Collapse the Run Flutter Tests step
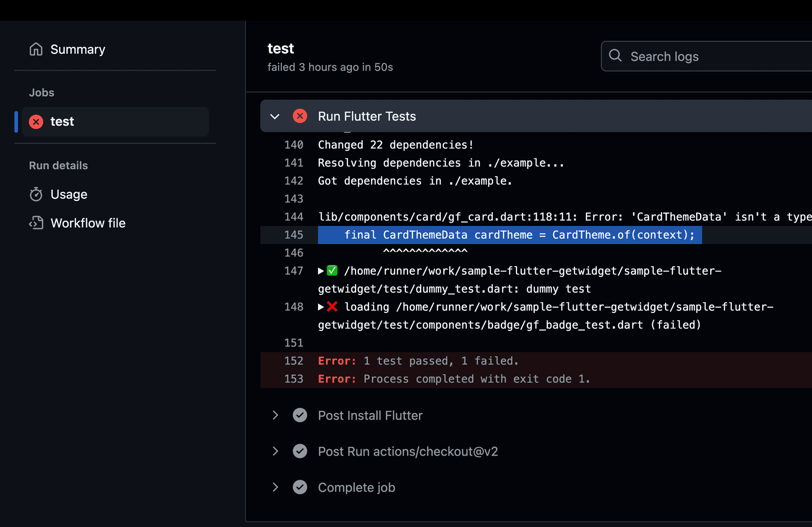 [x=275, y=117]
